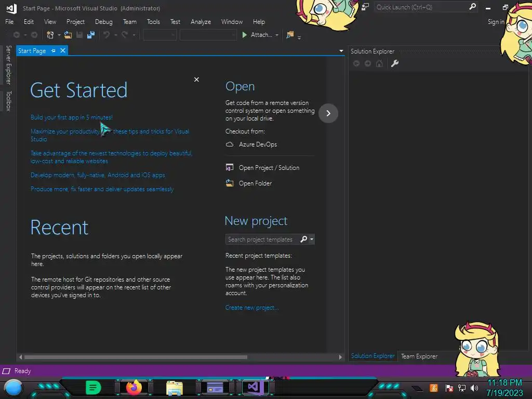Open Firefox from the taskbar

pyautogui.click(x=134, y=387)
